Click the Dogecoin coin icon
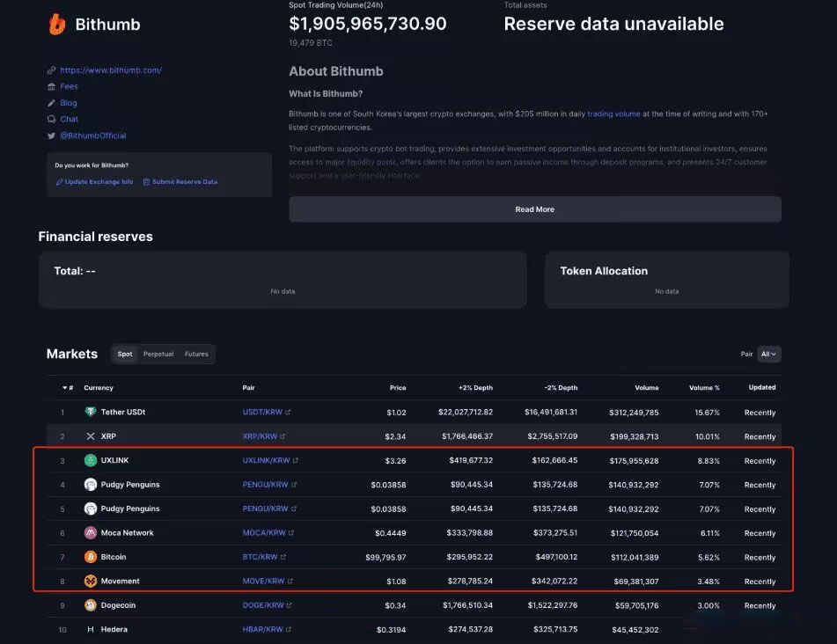The width and height of the screenshot is (837, 644). 90,605
